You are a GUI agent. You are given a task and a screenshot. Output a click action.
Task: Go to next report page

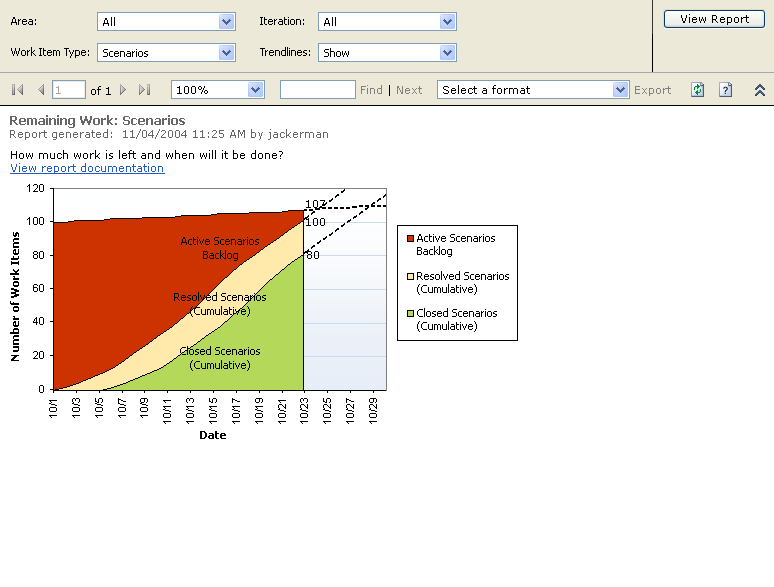(123, 90)
